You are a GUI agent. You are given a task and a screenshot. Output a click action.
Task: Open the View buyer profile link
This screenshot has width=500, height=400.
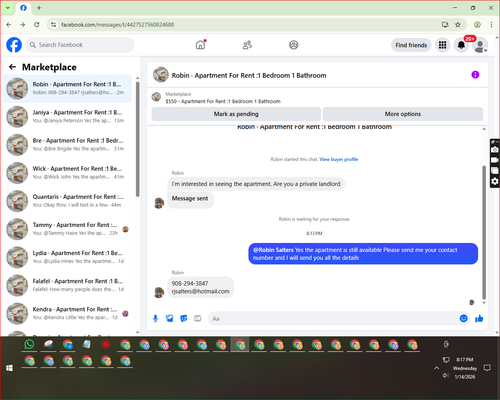tap(339, 159)
